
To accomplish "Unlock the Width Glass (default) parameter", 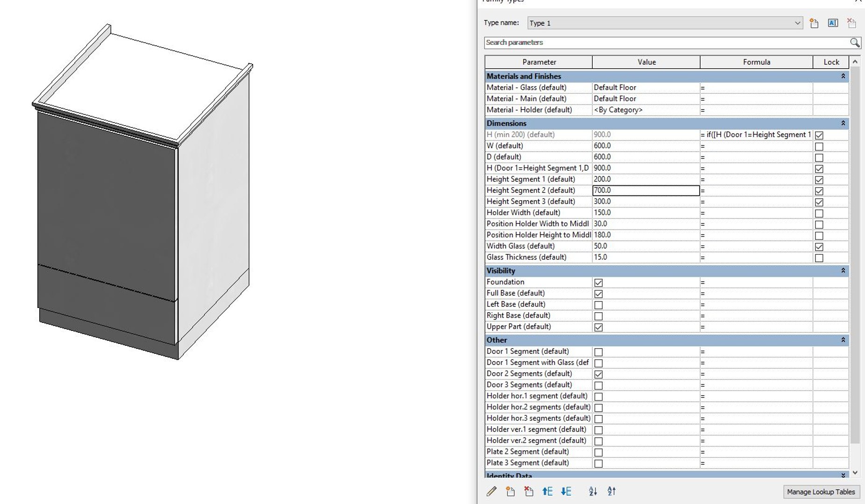I will tap(819, 247).
